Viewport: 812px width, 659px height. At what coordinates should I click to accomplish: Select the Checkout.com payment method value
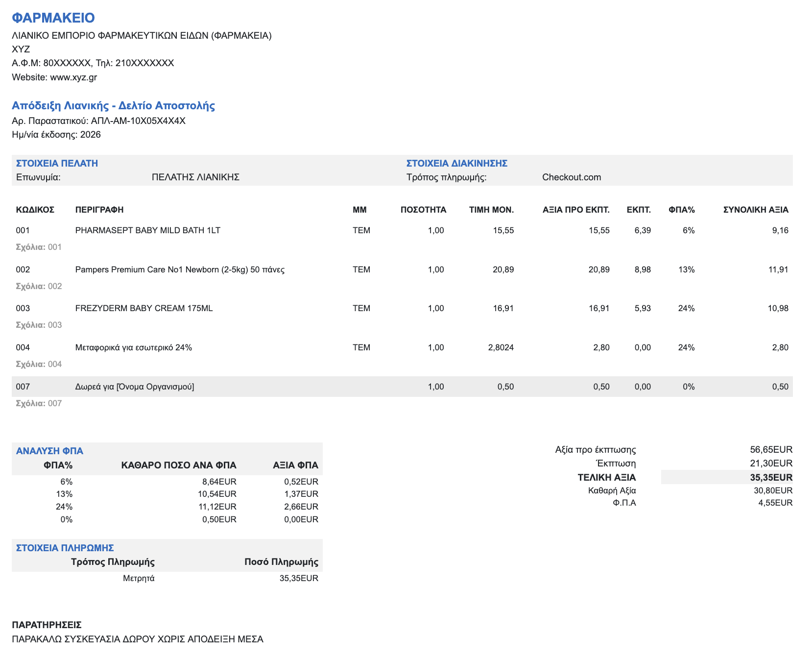(571, 177)
